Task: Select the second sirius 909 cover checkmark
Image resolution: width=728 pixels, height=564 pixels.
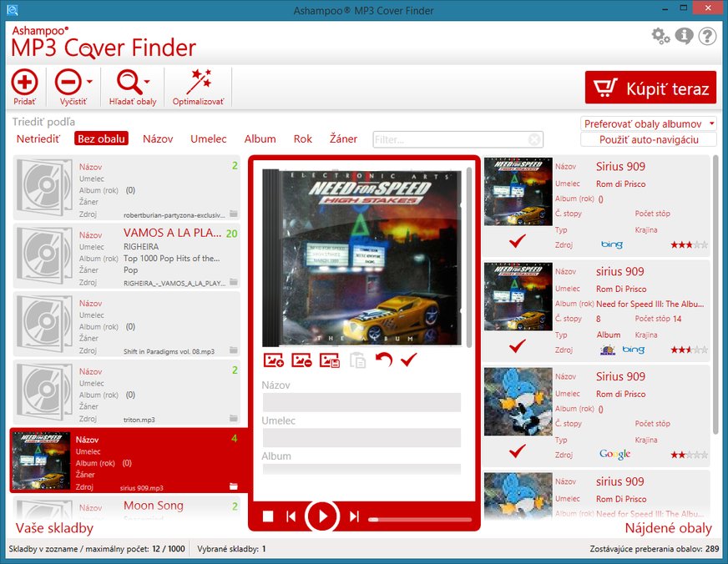Action: tap(518, 345)
